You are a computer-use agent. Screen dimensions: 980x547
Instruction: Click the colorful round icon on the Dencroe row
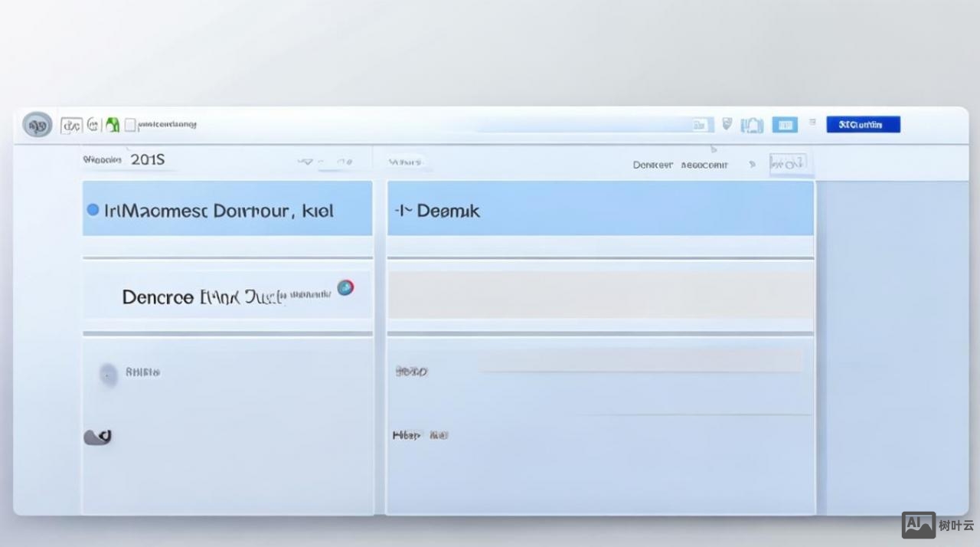click(345, 288)
